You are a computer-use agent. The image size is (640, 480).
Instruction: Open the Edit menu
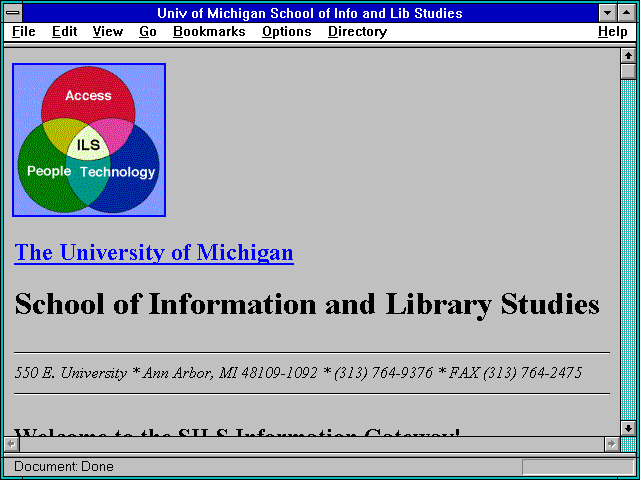click(x=64, y=32)
